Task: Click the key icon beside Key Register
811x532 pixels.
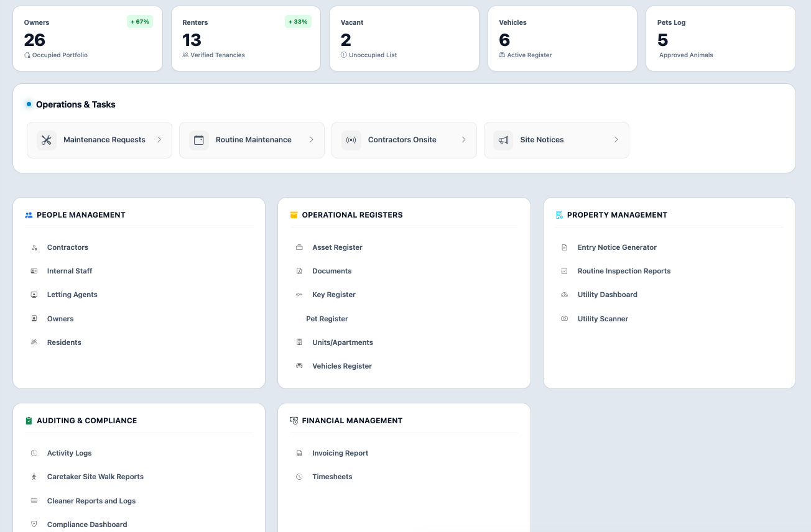Action: [x=299, y=295]
